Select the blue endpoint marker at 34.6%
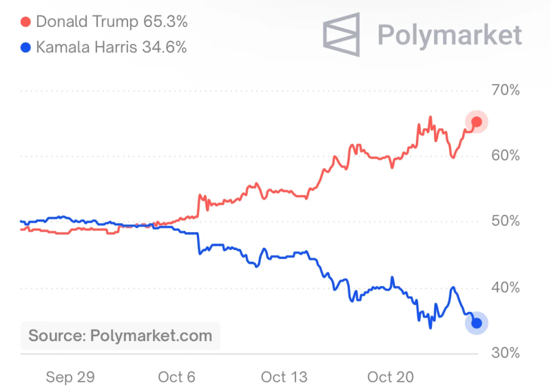This screenshot has width=551, height=392. point(476,323)
